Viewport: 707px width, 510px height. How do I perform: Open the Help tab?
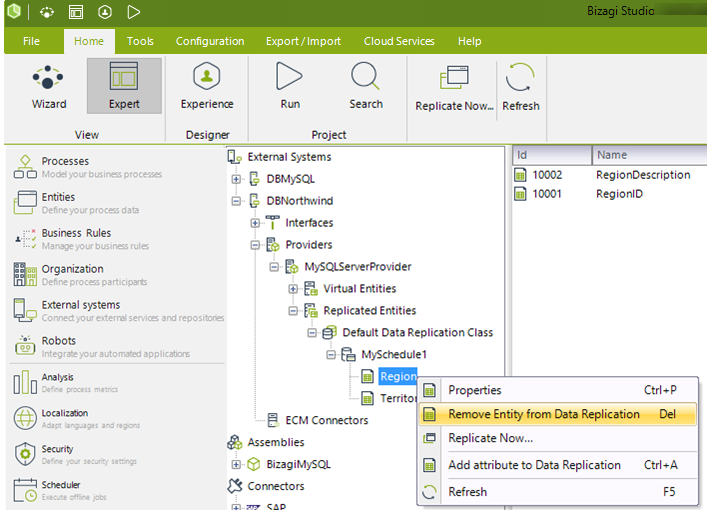(469, 41)
